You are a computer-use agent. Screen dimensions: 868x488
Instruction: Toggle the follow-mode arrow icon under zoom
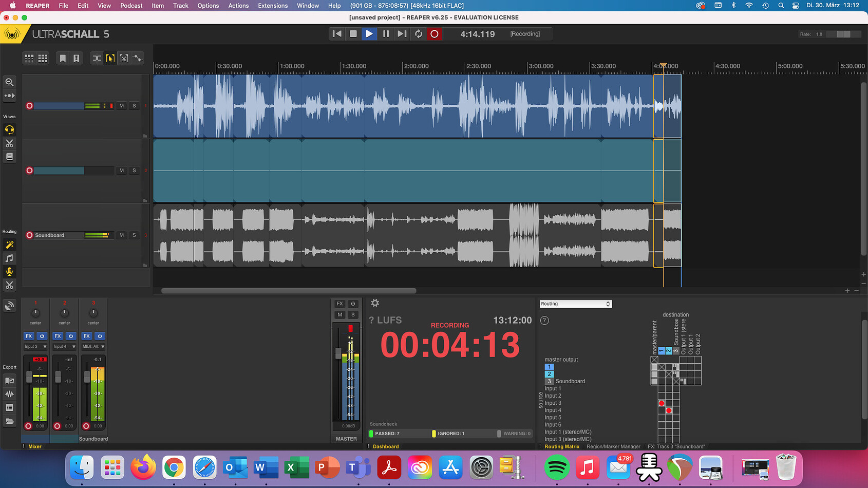click(x=9, y=96)
